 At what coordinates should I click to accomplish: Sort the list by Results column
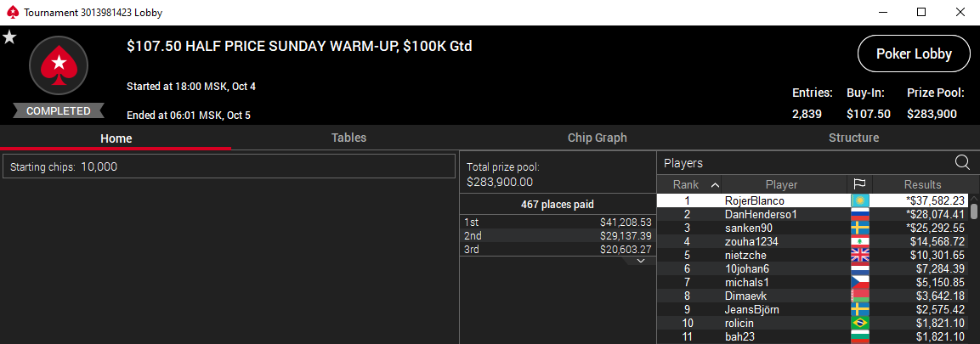pyautogui.click(x=922, y=184)
